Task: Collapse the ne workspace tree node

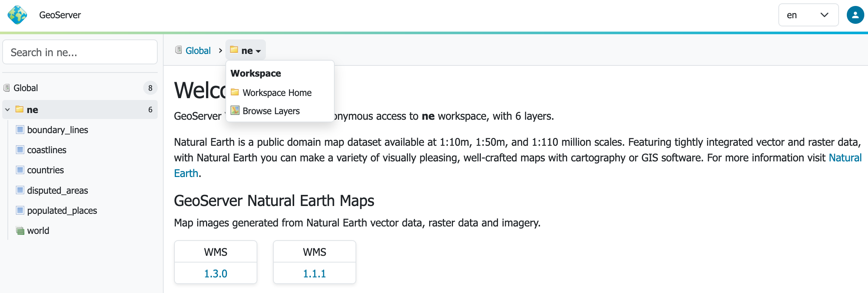Action: (x=7, y=110)
